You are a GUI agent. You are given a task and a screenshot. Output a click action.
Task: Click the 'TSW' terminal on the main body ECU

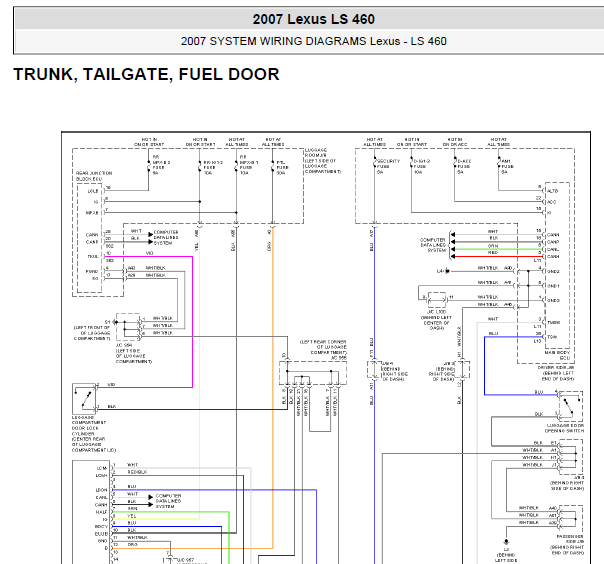[552, 337]
